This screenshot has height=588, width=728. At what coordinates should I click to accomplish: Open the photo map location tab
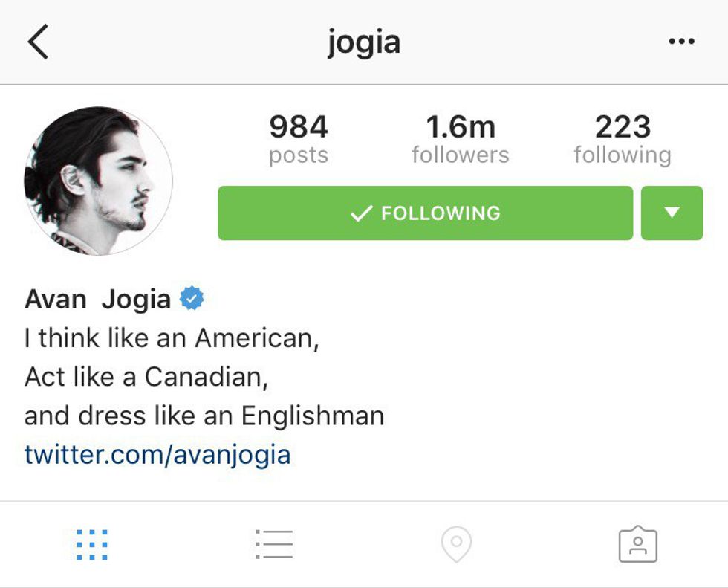pos(456,544)
